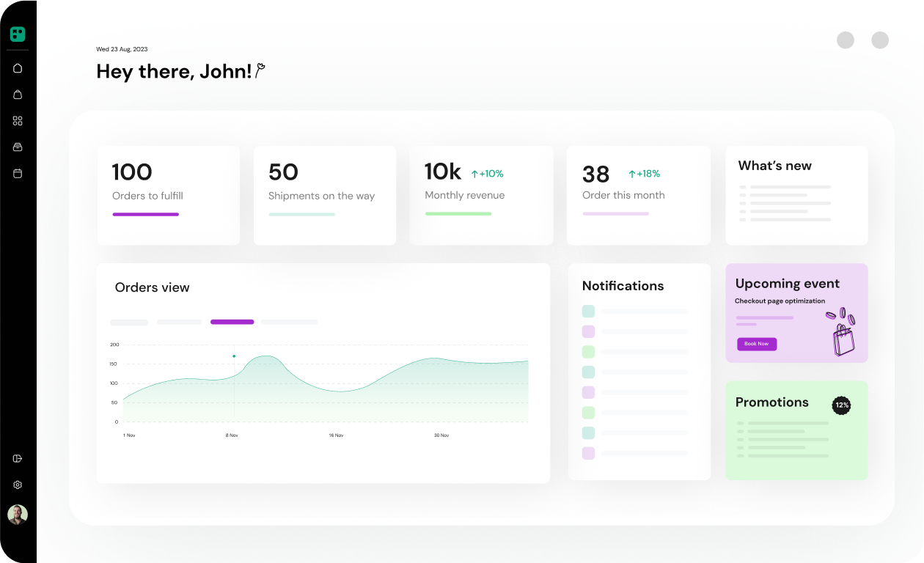Click the '16 Nov' axis label
Screen dimensions: 924x563
point(336,435)
